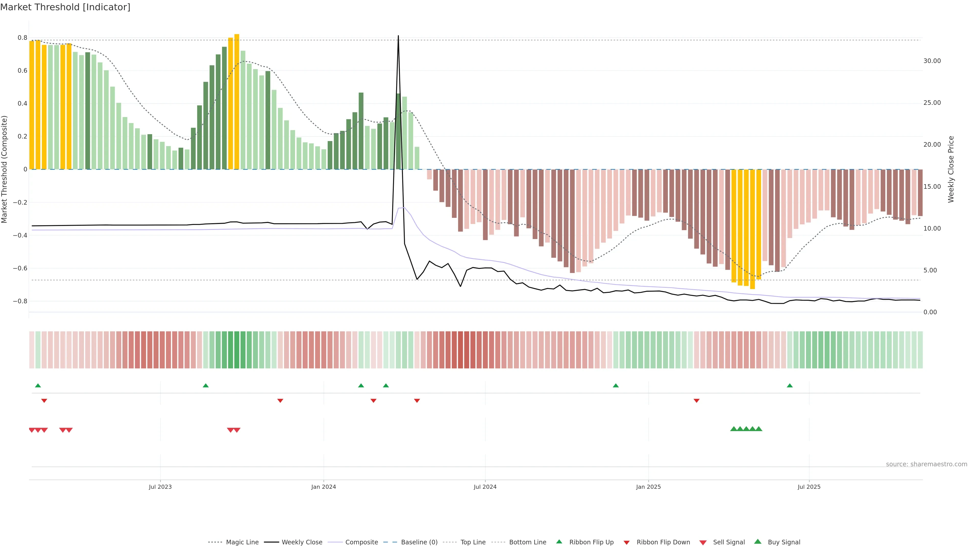Viewport: 980px width, 551px height.
Task: Click the Jan 2025 axis label
Action: point(648,487)
